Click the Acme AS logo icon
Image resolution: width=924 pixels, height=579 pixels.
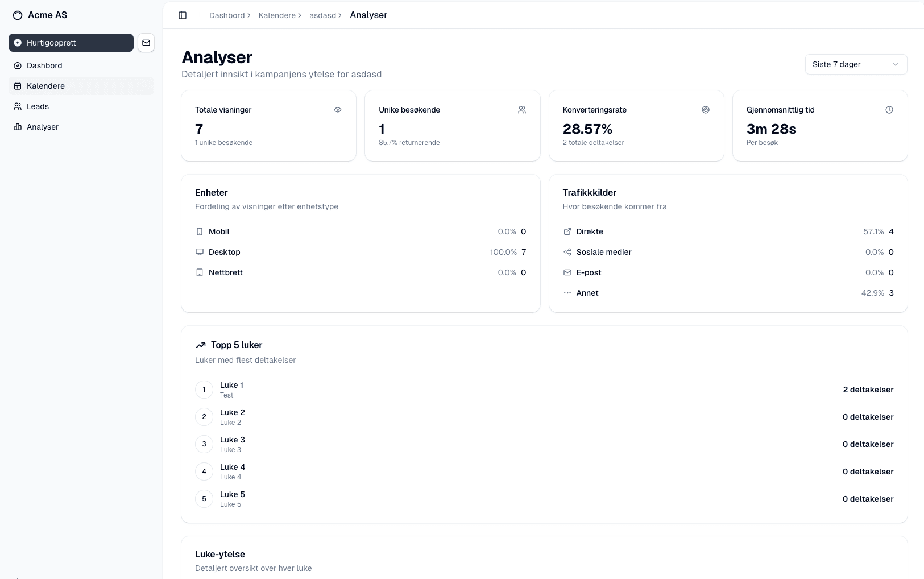click(17, 15)
